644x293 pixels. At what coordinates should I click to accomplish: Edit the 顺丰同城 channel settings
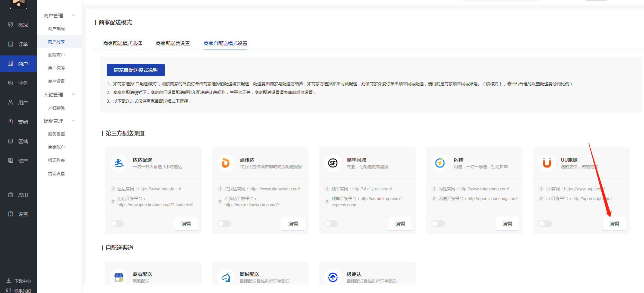400,224
